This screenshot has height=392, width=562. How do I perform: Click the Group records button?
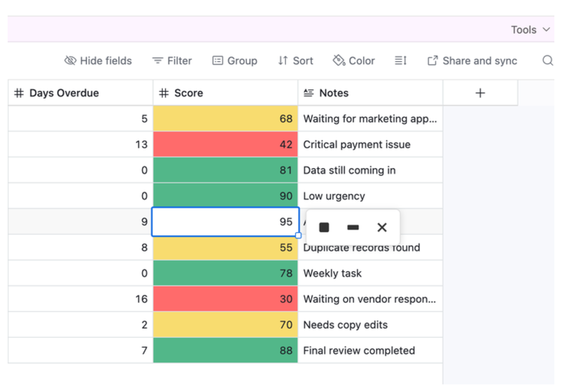coord(235,61)
